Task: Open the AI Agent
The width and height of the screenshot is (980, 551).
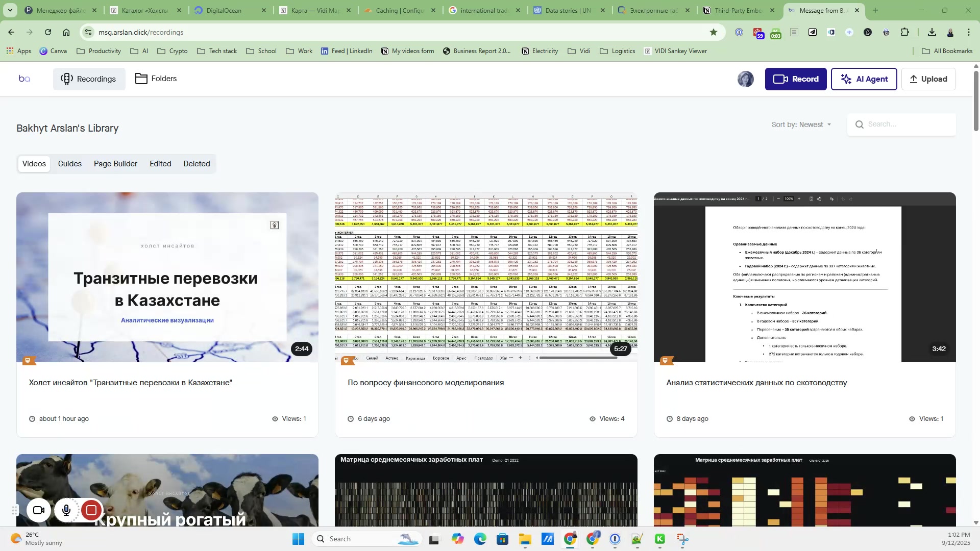Action: (x=864, y=79)
